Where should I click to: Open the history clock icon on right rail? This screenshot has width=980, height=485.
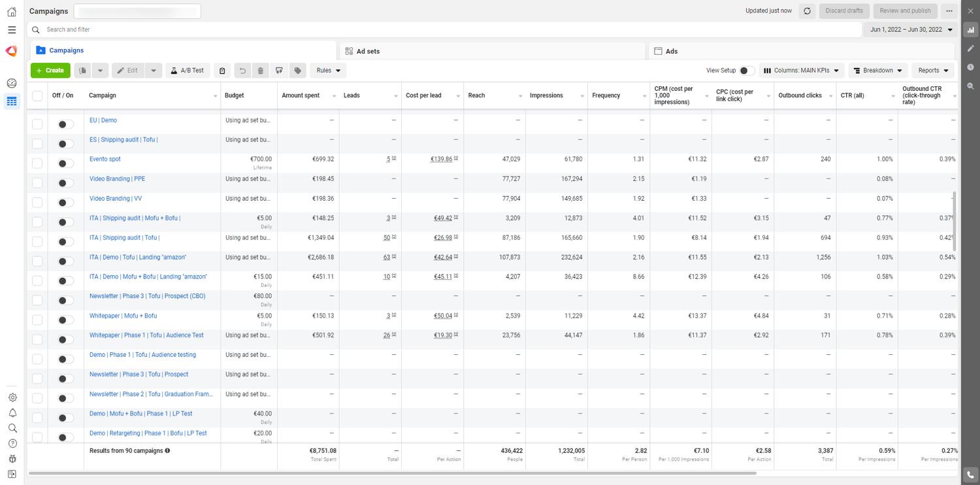(971, 67)
